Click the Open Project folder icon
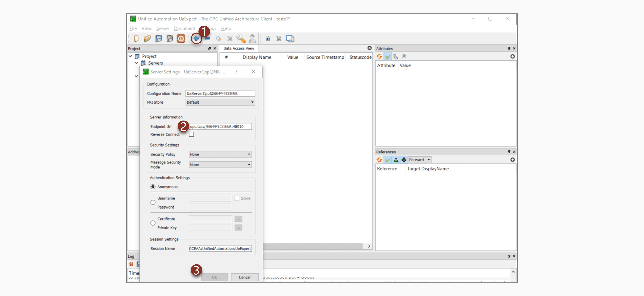644x296 pixels. [147, 39]
